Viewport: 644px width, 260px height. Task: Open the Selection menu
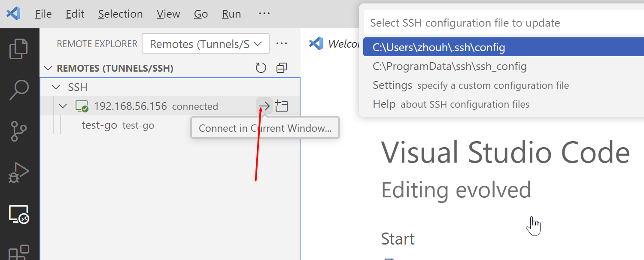120,14
